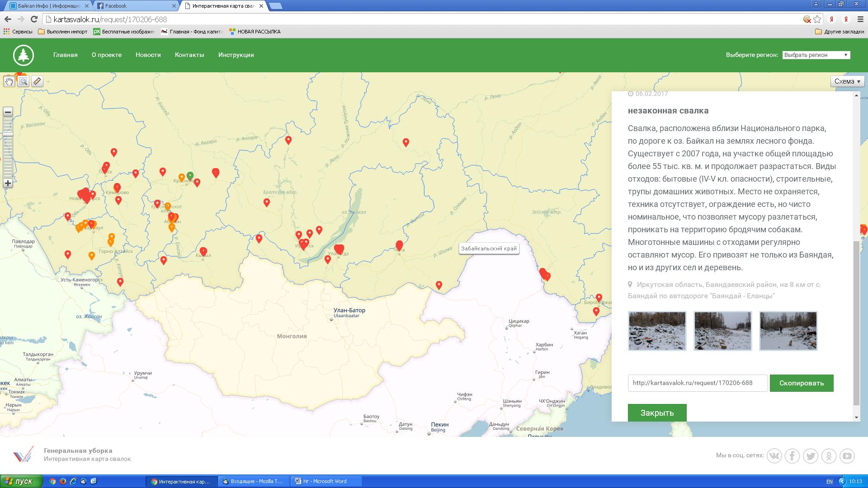Screen dimensions: 868x488
Task: Open the YouTube social network icon
Action: coord(847,456)
